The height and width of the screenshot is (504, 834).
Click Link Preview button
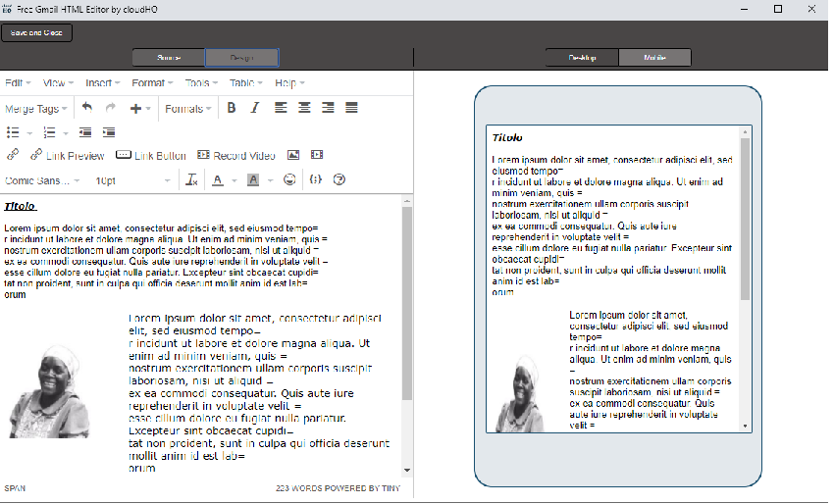(67, 155)
